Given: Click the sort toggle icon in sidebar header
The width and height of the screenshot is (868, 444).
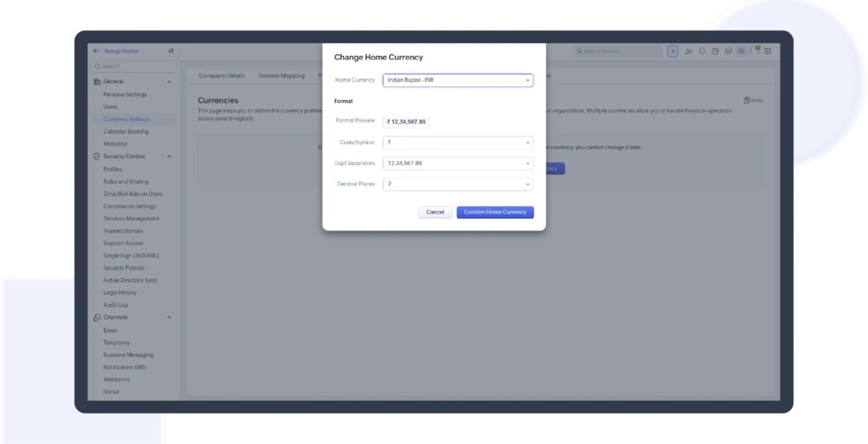Looking at the screenshot, I should (171, 51).
